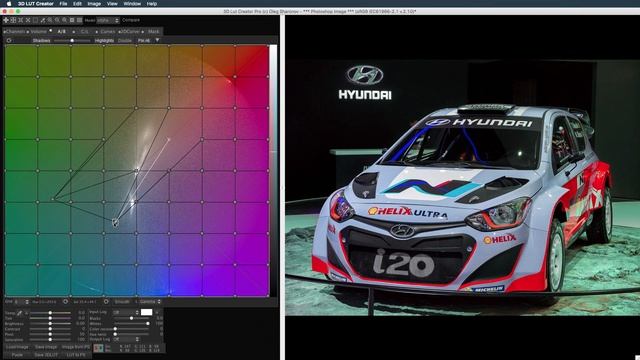Click the Temp eyedropper icon
The height and width of the screenshot is (360, 640).
point(19,313)
